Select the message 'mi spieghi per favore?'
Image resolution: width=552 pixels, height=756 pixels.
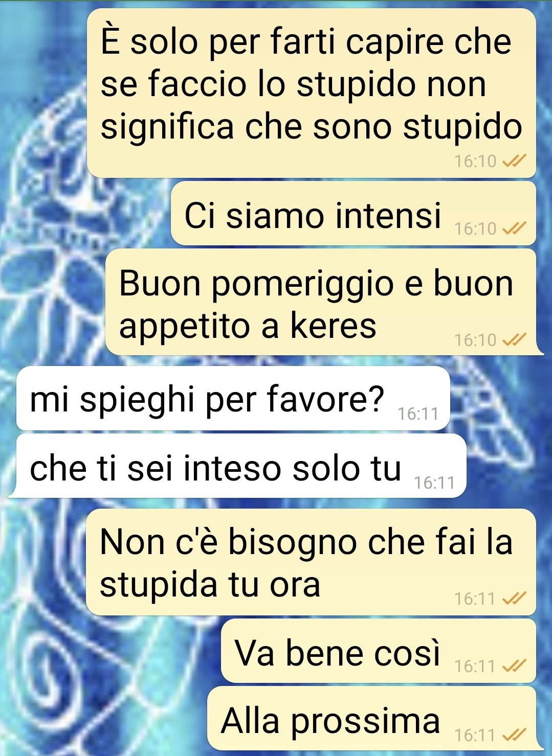[233, 398]
